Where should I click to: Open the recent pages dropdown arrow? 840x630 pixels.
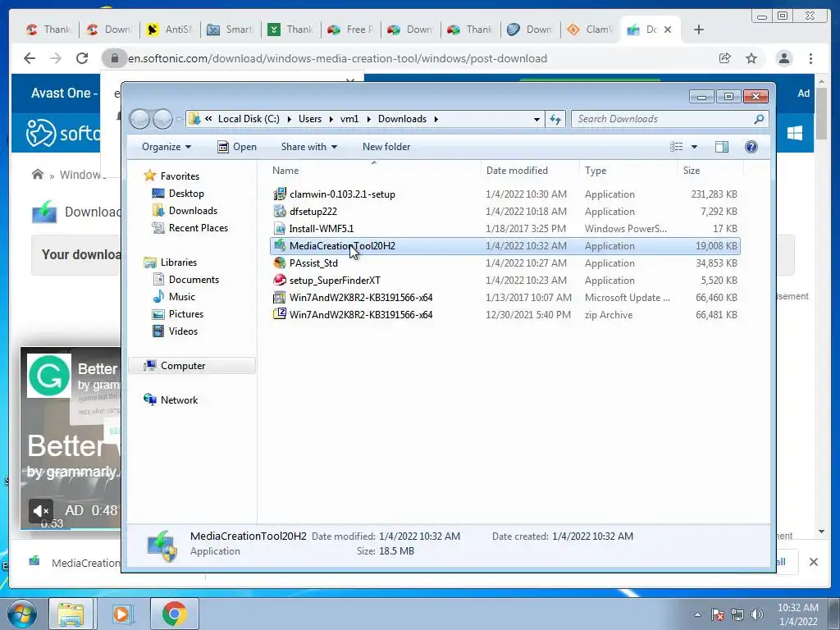point(178,119)
